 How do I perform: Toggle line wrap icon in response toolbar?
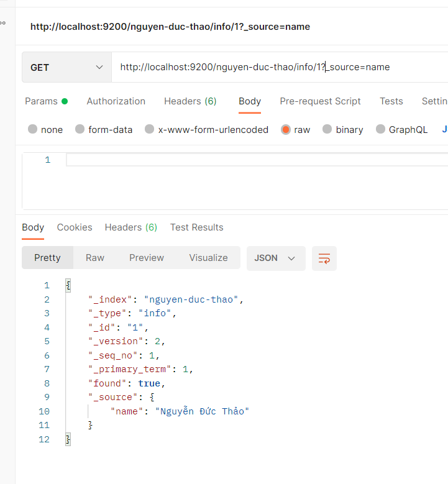coord(324,258)
